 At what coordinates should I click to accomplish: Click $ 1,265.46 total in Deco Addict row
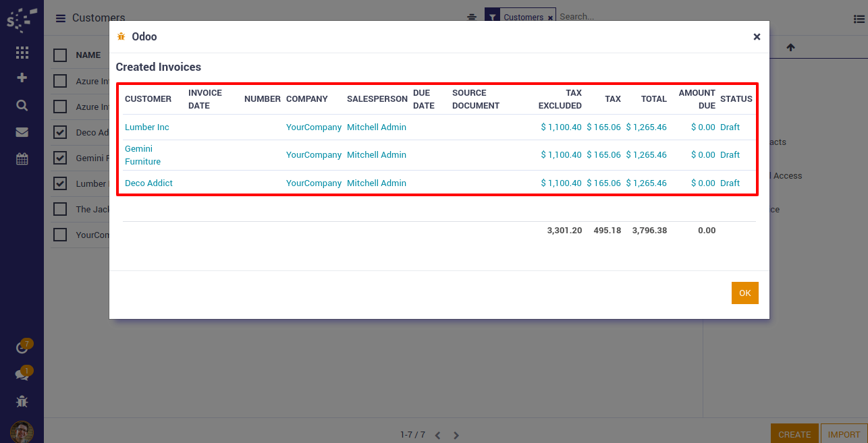click(x=646, y=183)
